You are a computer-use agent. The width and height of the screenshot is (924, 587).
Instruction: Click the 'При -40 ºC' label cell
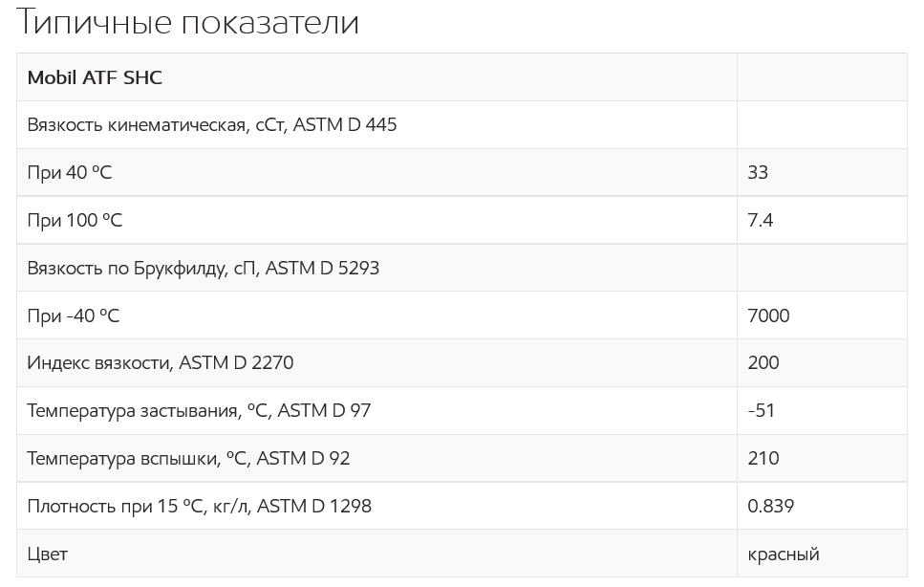[x=376, y=315]
